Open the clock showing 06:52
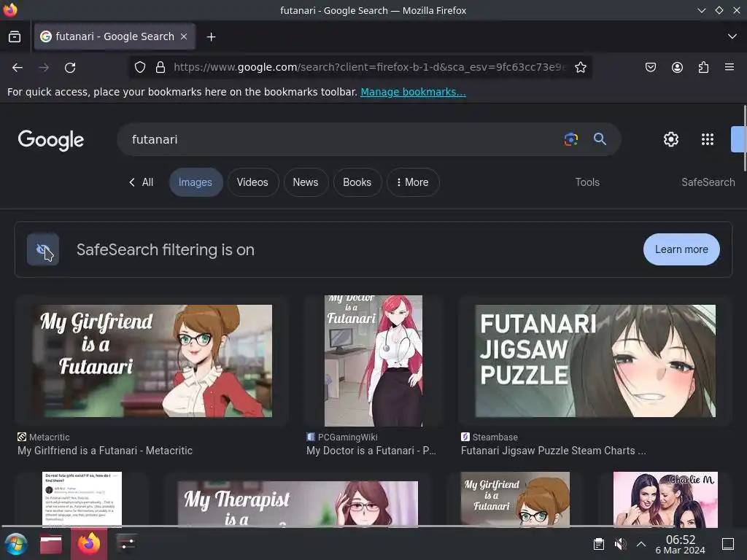747x560 pixels. click(681, 544)
